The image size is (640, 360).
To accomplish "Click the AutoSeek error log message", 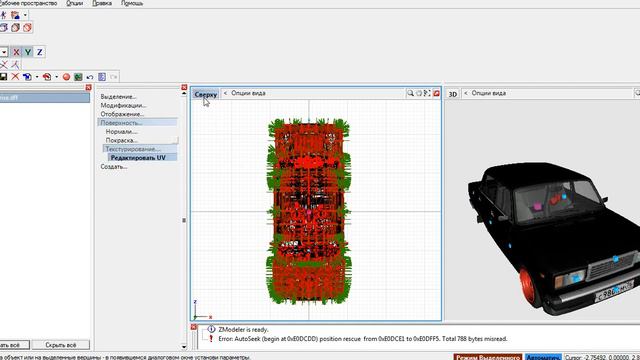I will coord(363,339).
